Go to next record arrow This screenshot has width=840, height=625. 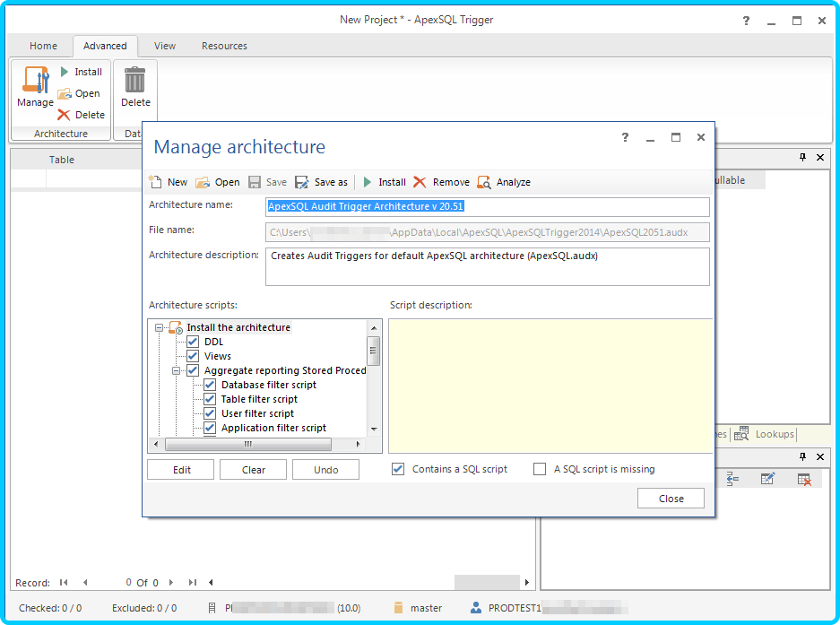(x=171, y=582)
